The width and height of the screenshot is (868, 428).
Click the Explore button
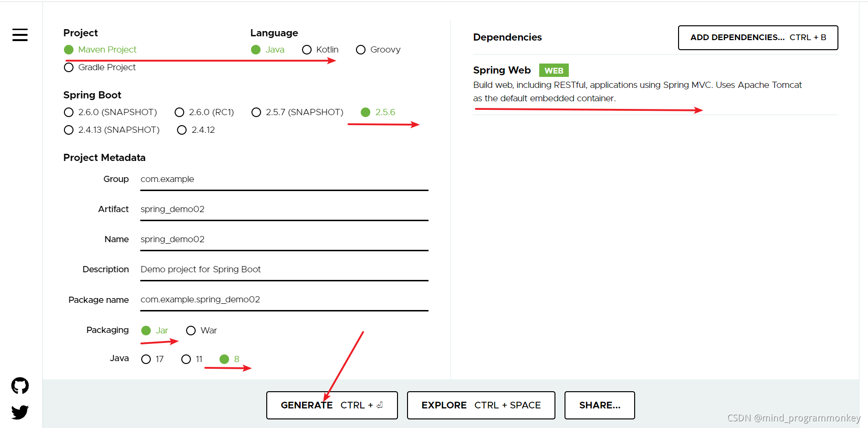[481, 405]
